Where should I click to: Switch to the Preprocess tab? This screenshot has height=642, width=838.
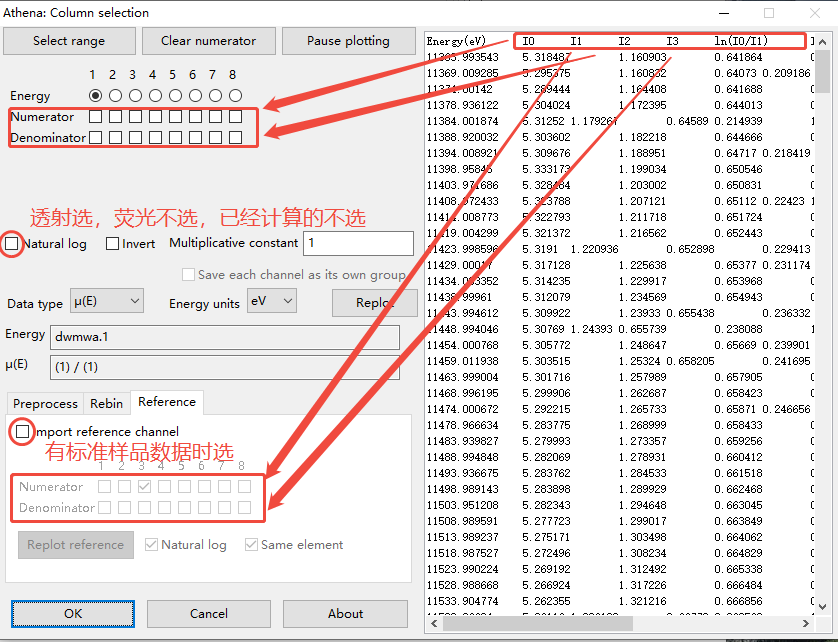point(45,404)
